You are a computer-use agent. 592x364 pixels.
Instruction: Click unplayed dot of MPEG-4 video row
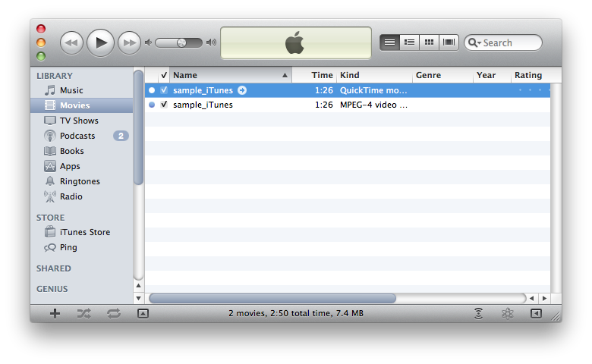(x=152, y=105)
